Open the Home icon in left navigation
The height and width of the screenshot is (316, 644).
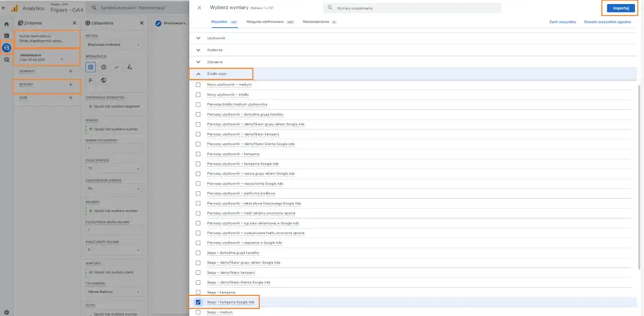[6, 23]
